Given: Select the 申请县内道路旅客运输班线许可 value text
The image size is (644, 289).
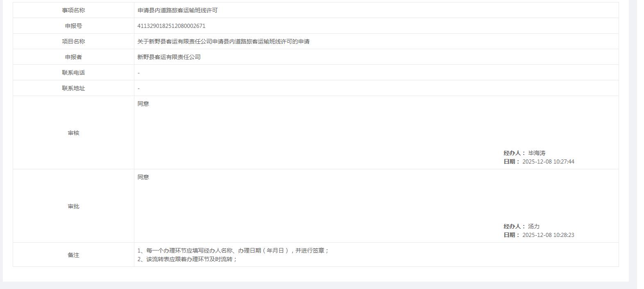Looking at the screenshot, I should [x=177, y=10].
